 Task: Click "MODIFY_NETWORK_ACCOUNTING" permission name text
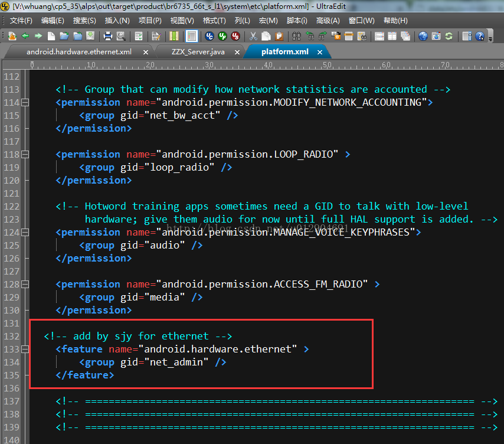348,103
